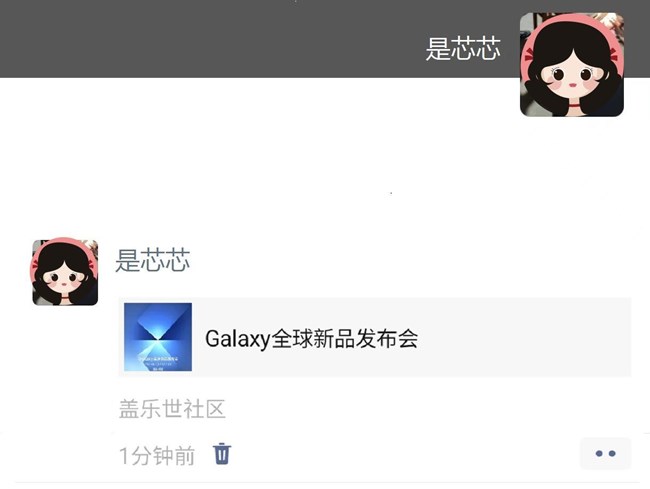Open the two-dot like and comment menu

[x=605, y=454]
